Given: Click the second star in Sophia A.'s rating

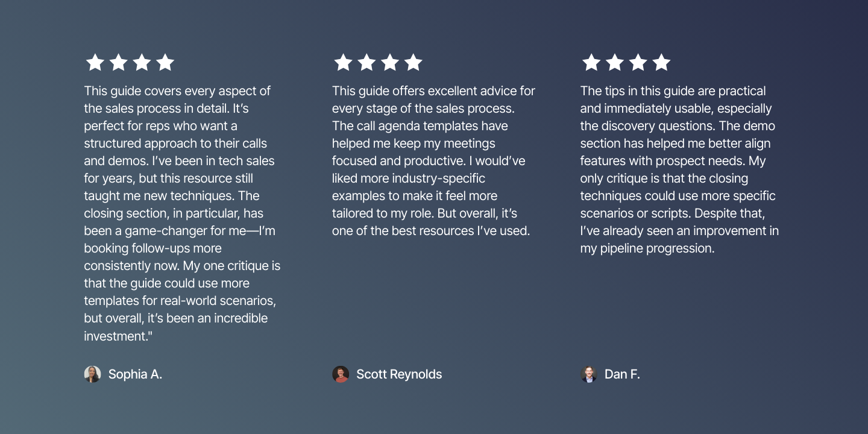Looking at the screenshot, I should point(119,62).
